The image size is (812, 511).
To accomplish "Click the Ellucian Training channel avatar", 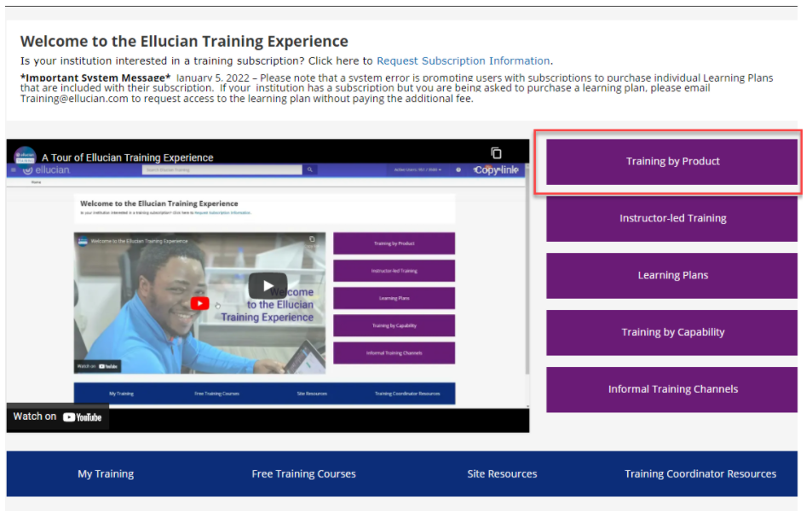I will click(25, 157).
